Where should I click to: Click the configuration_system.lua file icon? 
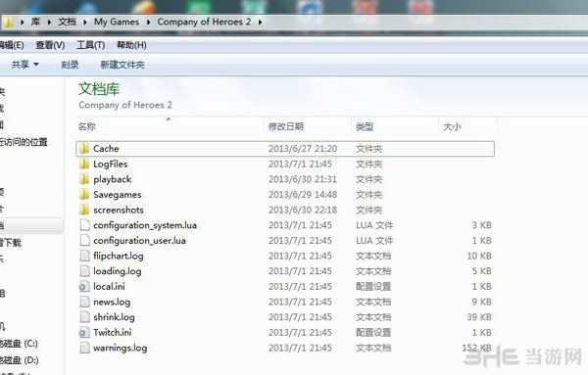(x=84, y=225)
